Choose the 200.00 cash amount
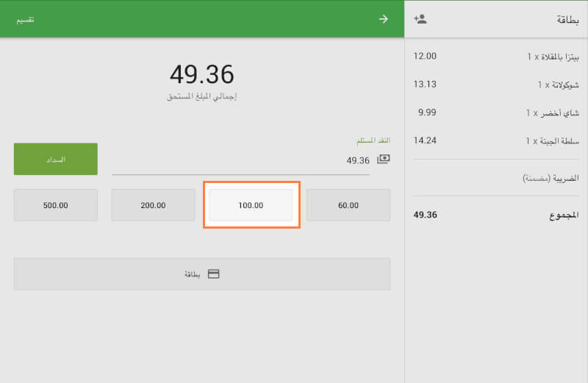The image size is (588, 383). pos(153,205)
